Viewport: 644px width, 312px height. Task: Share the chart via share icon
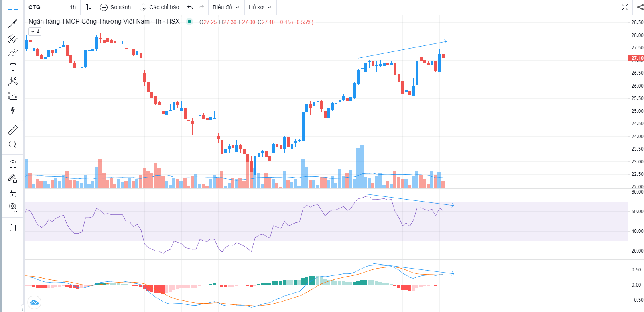(x=640, y=7)
